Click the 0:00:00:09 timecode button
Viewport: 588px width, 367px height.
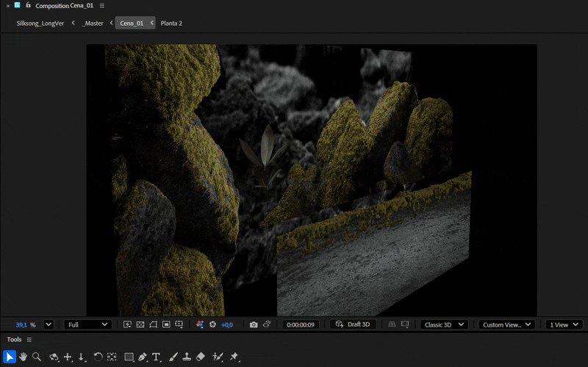[300, 324]
